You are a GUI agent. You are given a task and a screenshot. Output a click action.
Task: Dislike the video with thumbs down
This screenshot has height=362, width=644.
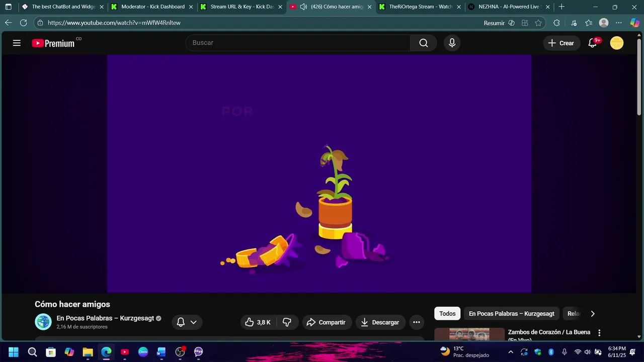(287, 322)
